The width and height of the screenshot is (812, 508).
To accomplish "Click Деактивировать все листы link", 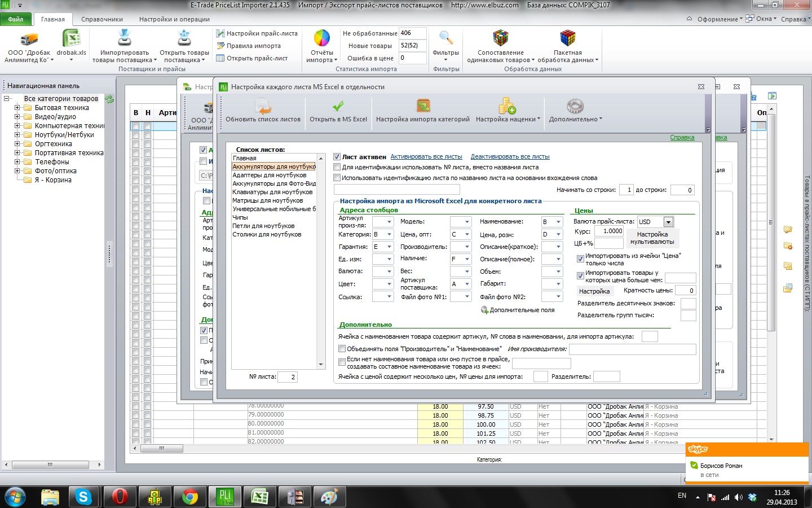I will click(x=510, y=157).
